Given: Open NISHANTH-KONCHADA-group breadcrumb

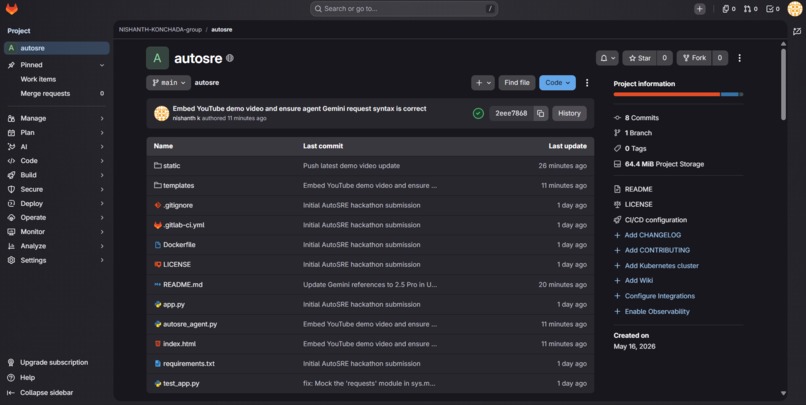Looking at the screenshot, I should [160, 30].
